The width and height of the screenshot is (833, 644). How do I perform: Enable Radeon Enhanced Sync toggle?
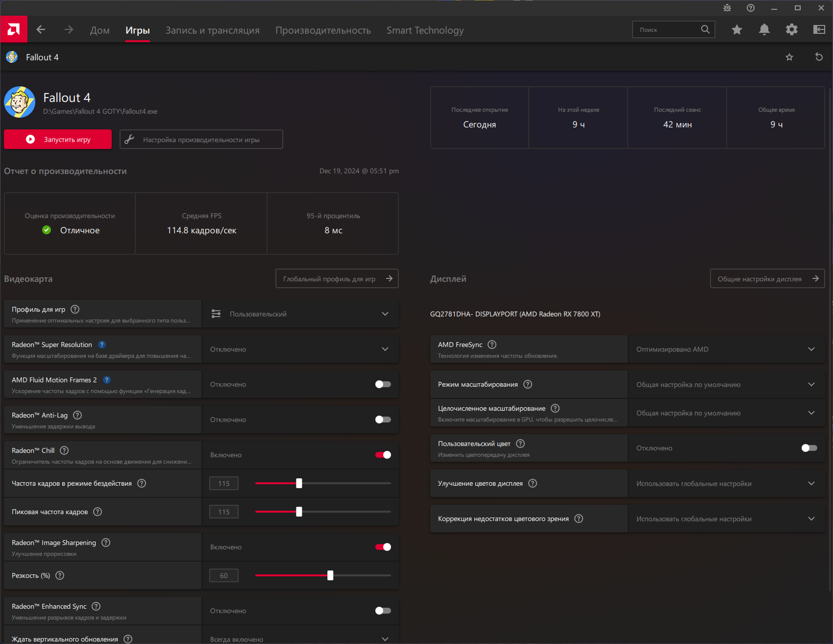point(383,611)
